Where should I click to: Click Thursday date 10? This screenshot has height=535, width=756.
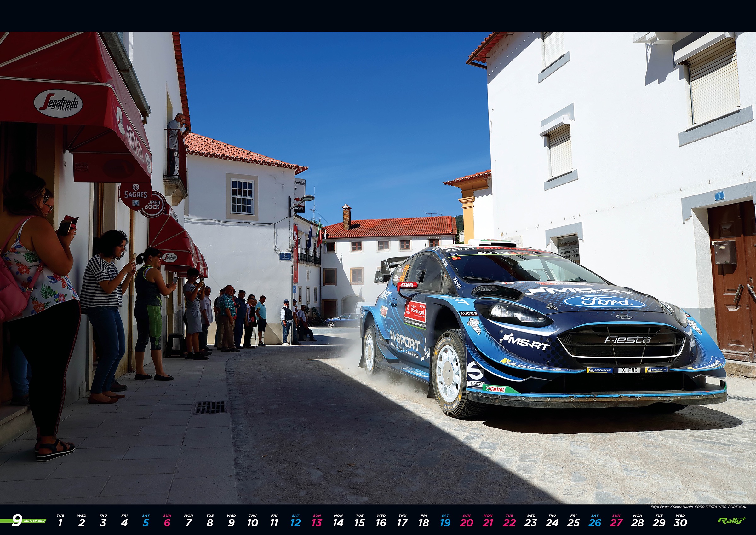tap(253, 522)
